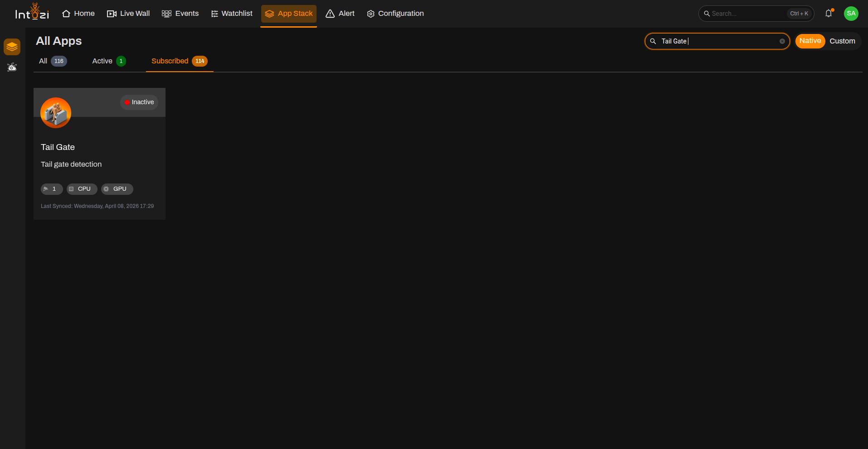Clear the Tail Gate search text
This screenshot has width=868, height=449.
[782, 41]
